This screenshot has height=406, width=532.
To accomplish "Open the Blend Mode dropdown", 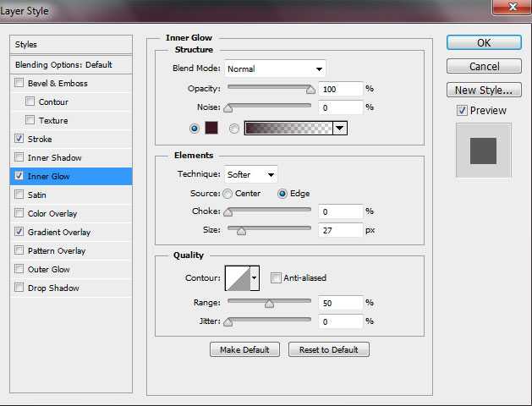I will (x=275, y=69).
